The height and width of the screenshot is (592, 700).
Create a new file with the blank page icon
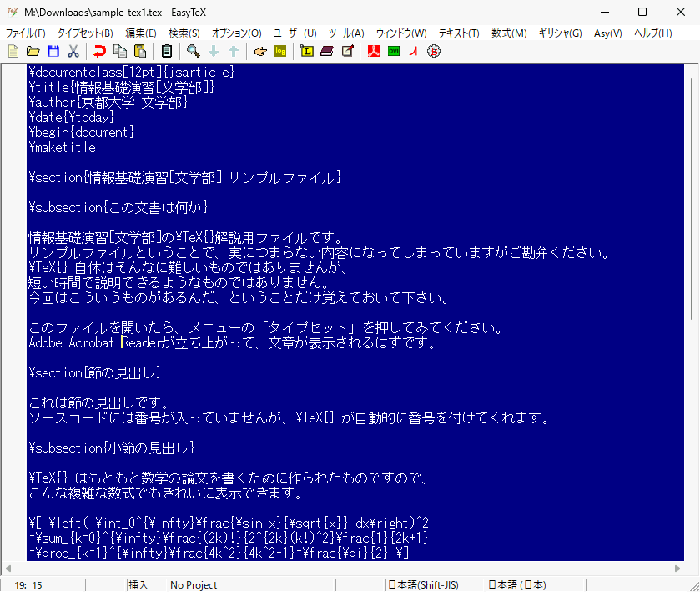[13, 52]
